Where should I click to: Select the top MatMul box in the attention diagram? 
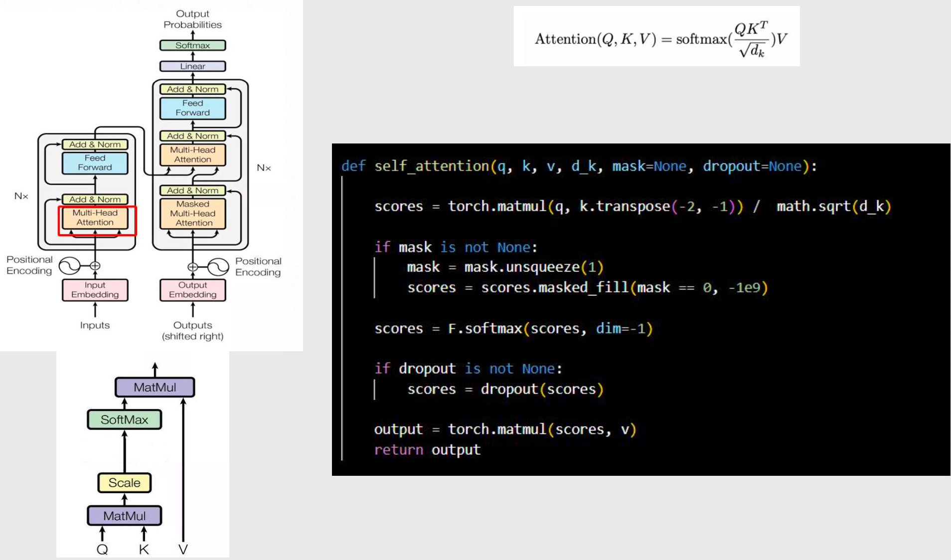pyautogui.click(x=155, y=387)
